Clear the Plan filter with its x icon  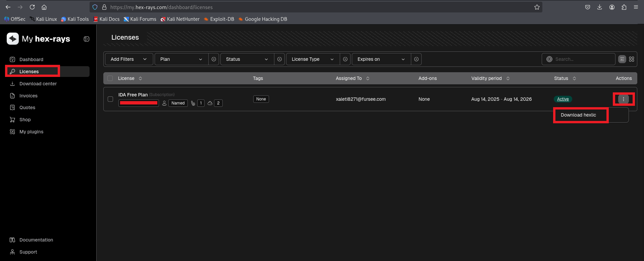click(214, 59)
